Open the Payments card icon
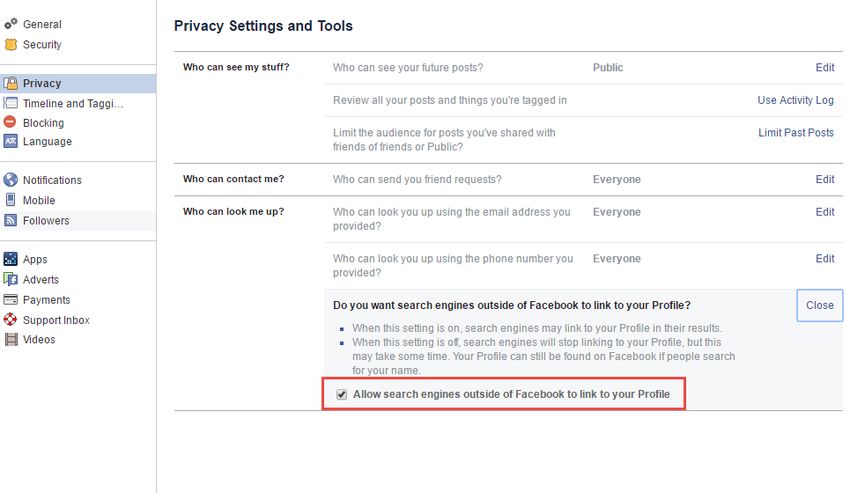Viewport: 850px width, 493px height. click(10, 299)
